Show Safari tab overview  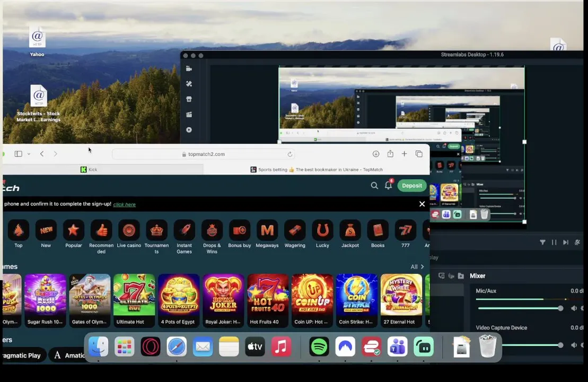(x=419, y=154)
